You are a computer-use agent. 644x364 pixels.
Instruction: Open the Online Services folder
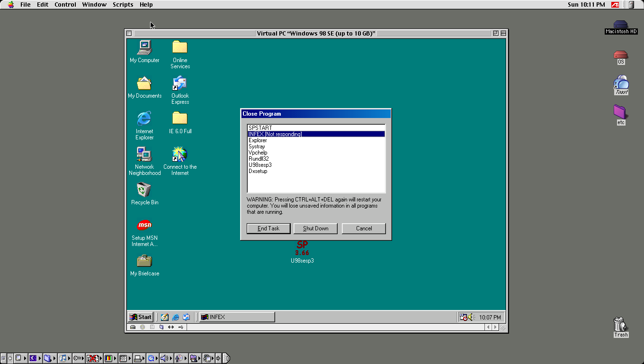(x=180, y=54)
